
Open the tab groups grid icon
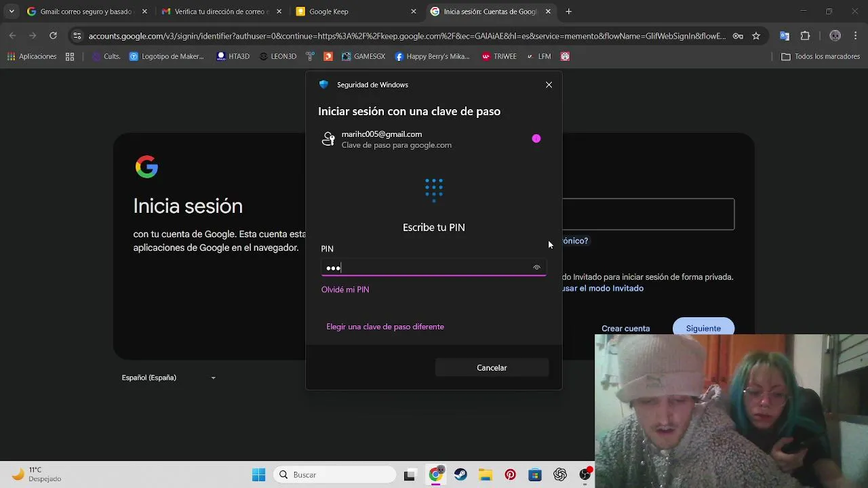click(70, 56)
